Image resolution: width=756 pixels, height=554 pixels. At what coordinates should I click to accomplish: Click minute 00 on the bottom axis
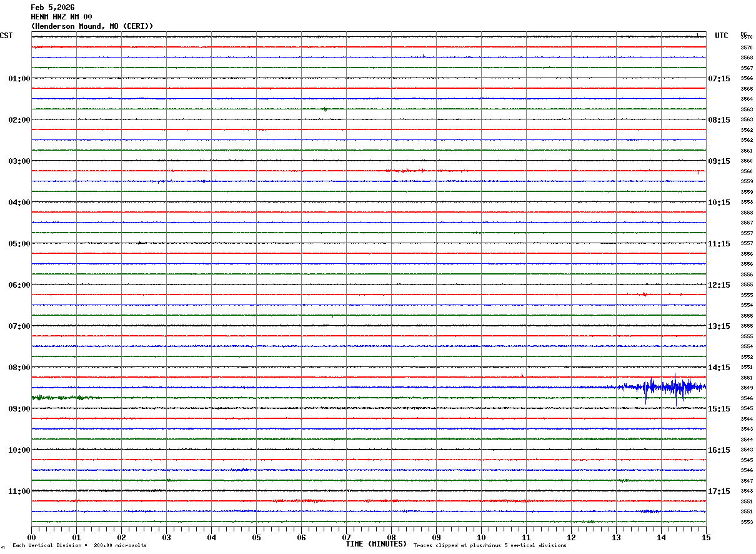(x=32, y=537)
